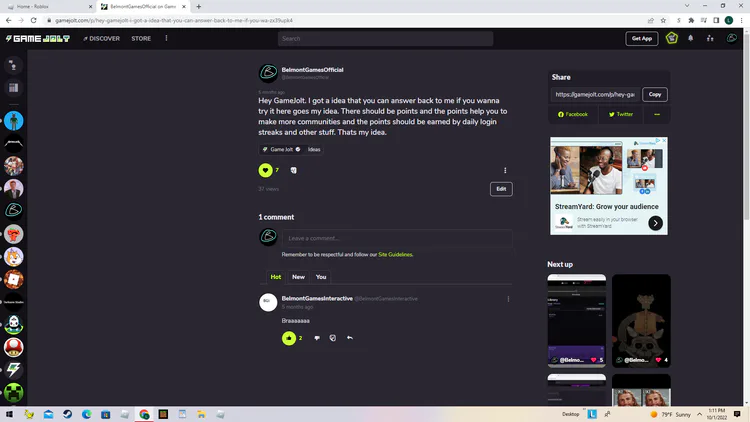Image resolution: width=750 pixels, height=422 pixels.
Task: Open the Game Jolt community tag
Action: coord(281,149)
